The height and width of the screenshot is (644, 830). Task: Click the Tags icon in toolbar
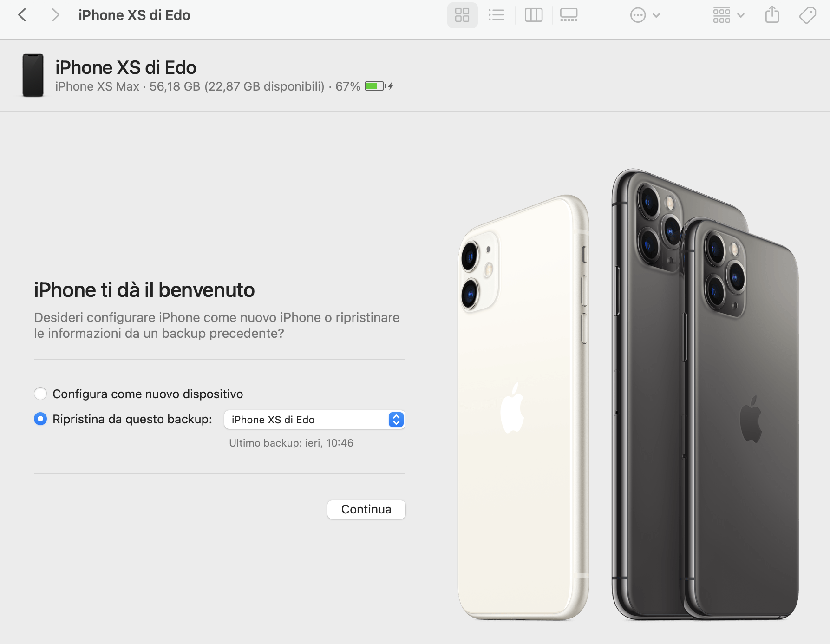(808, 15)
